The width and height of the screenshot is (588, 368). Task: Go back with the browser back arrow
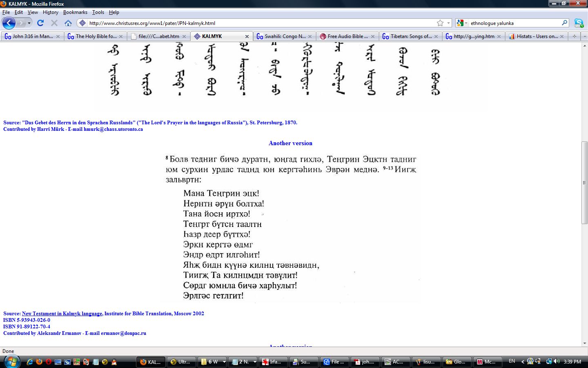pos(9,23)
